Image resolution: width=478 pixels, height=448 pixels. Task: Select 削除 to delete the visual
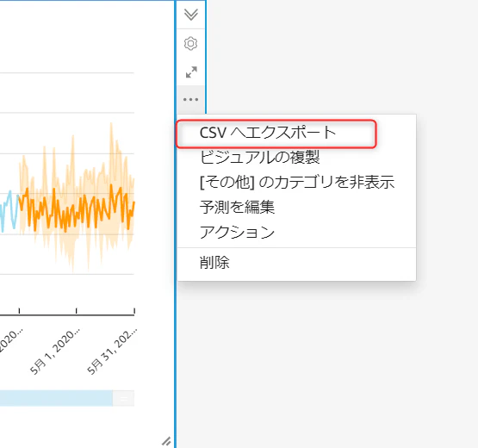pos(214,263)
